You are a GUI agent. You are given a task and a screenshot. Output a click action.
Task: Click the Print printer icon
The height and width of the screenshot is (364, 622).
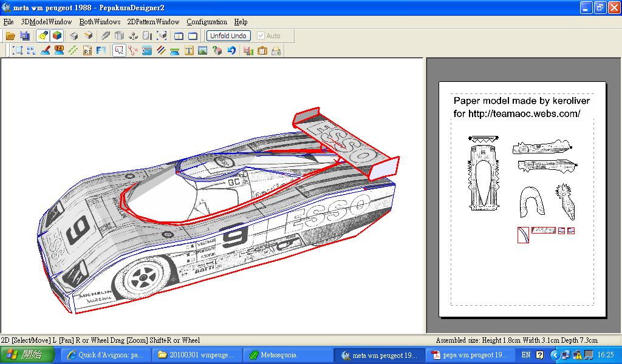pyautogui.click(x=276, y=51)
